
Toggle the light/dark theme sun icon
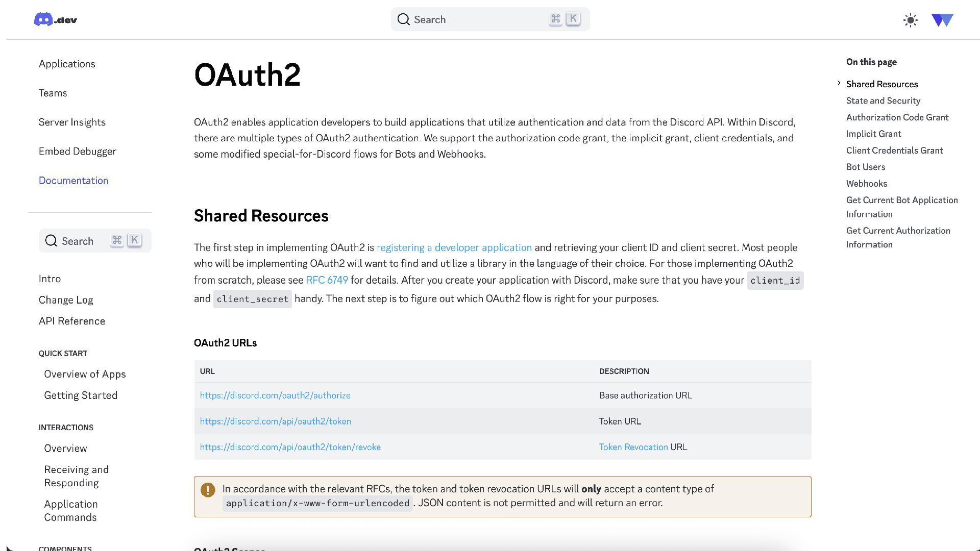pyautogui.click(x=910, y=20)
